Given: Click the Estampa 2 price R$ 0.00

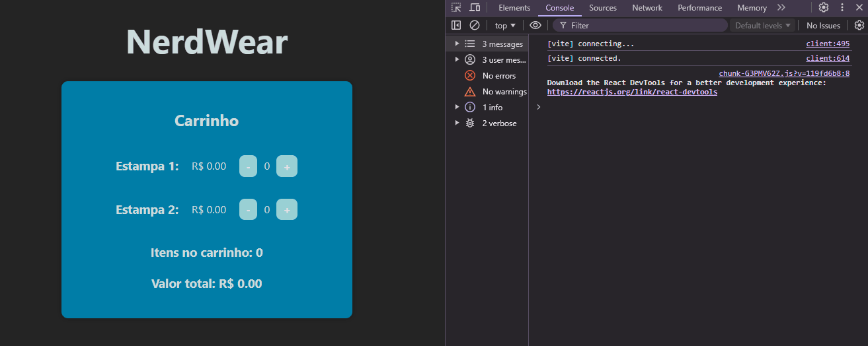Looking at the screenshot, I should (x=209, y=210).
